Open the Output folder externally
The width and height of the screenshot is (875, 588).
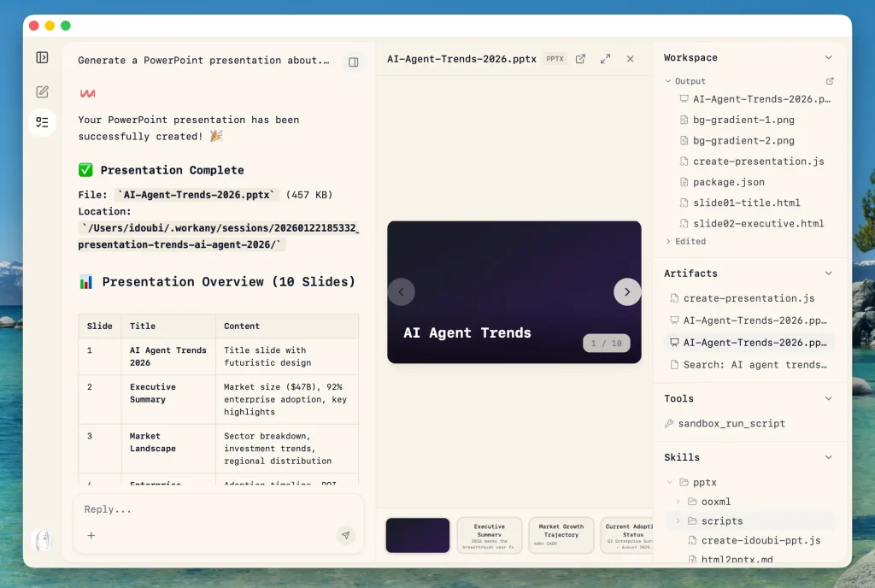(829, 80)
